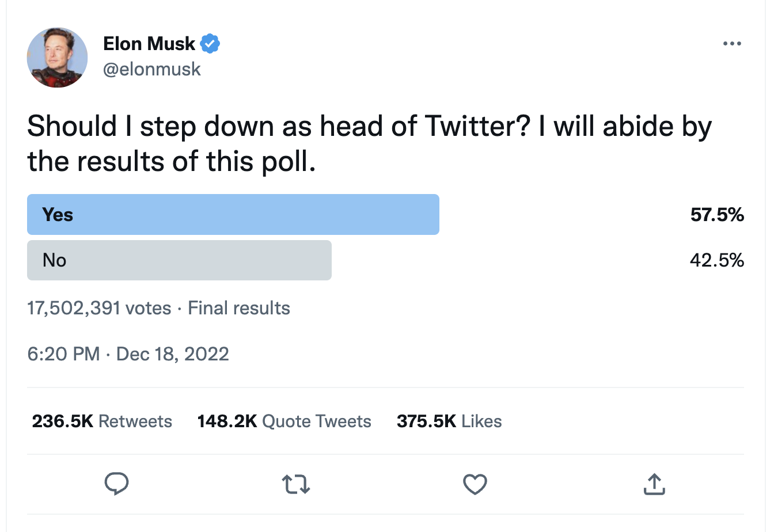View the 236.5K Retweets list

102,421
